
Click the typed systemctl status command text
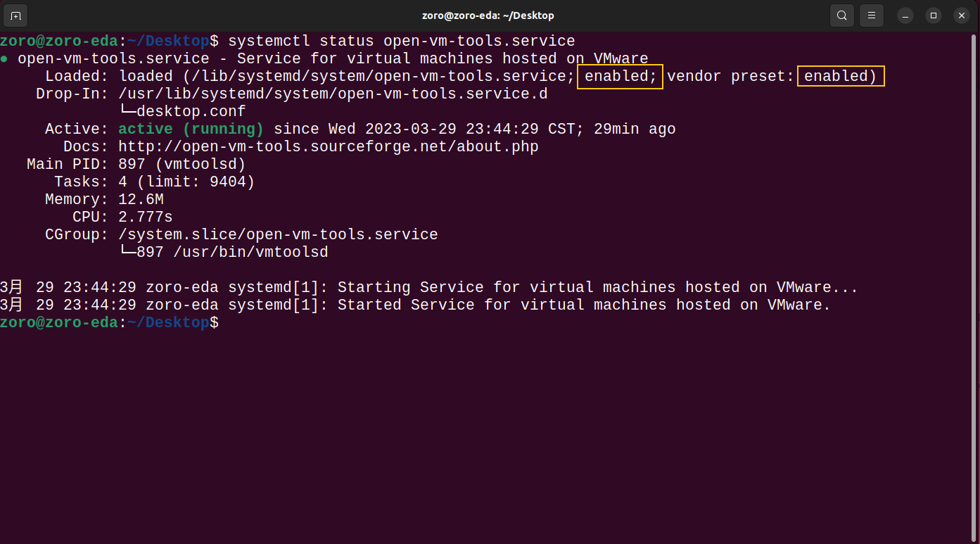[402, 42]
